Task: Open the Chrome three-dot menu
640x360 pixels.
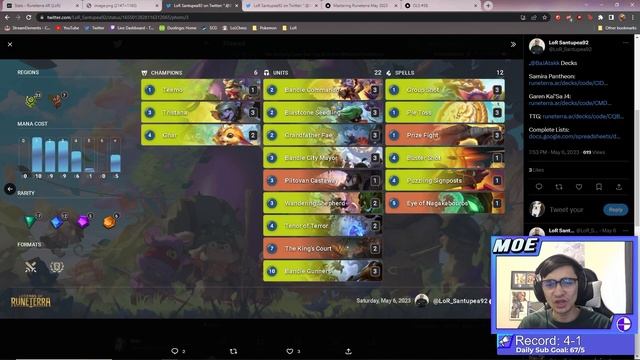Action: pos(633,18)
